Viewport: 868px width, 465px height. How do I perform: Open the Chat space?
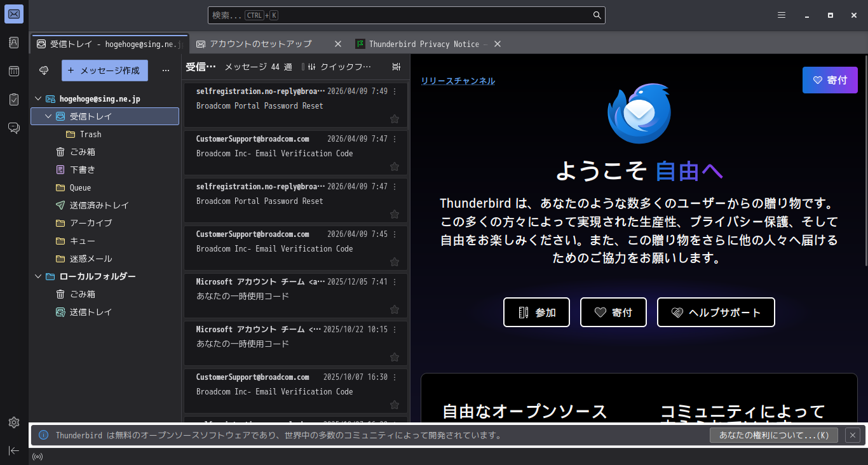point(14,128)
